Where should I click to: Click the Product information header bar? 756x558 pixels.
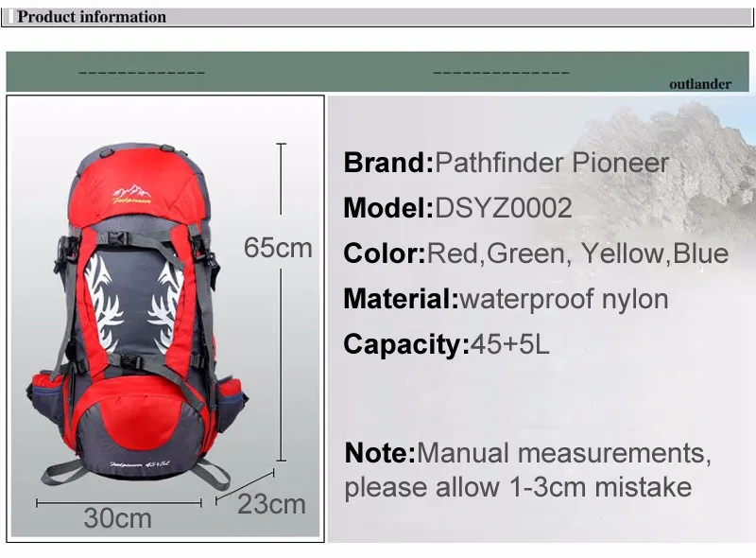click(377, 17)
